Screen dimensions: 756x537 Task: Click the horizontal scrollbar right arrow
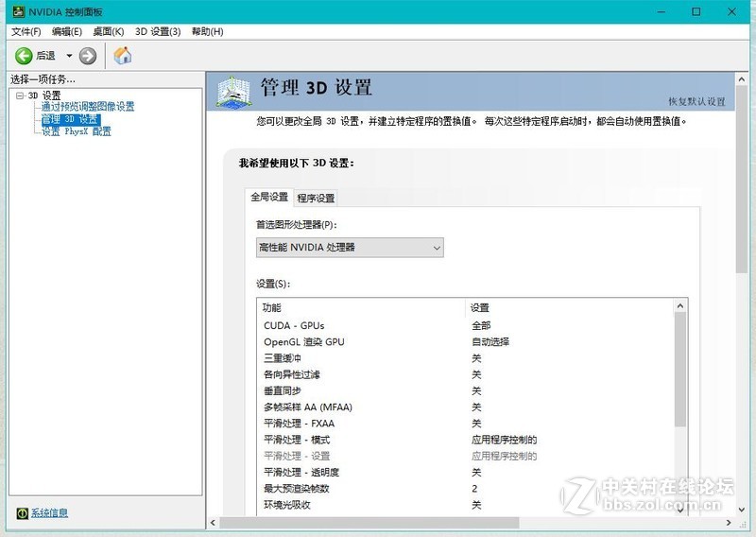pyautogui.click(x=729, y=523)
